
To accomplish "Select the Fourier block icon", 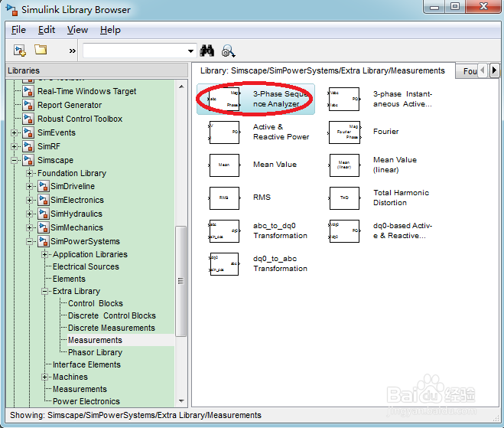I will coord(344,132).
